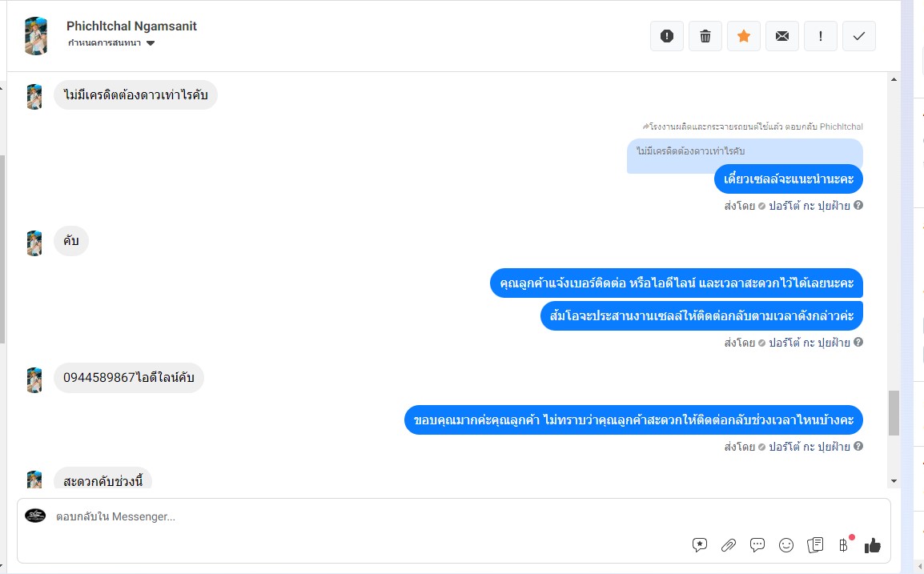The width and height of the screenshot is (924, 574).
Task: Flag conversation with the exclamation mark button
Action: (820, 36)
